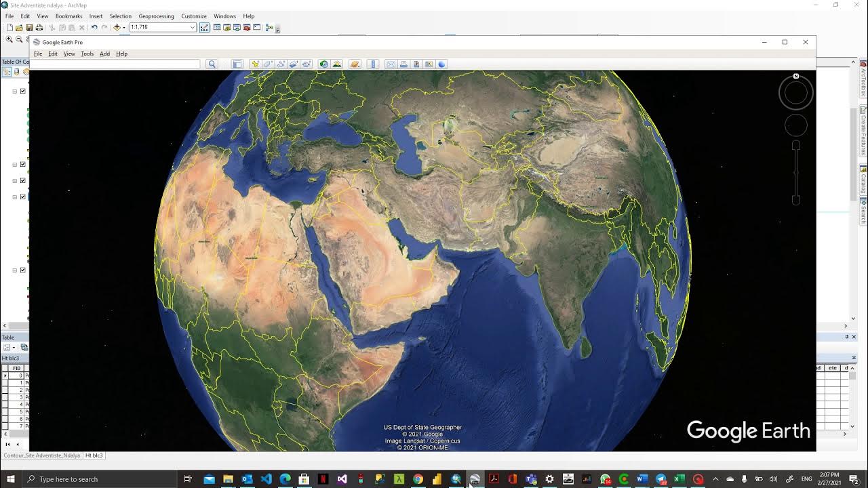The width and height of the screenshot is (868, 488).
Task: Print the current Google Earth view
Action: tap(403, 64)
